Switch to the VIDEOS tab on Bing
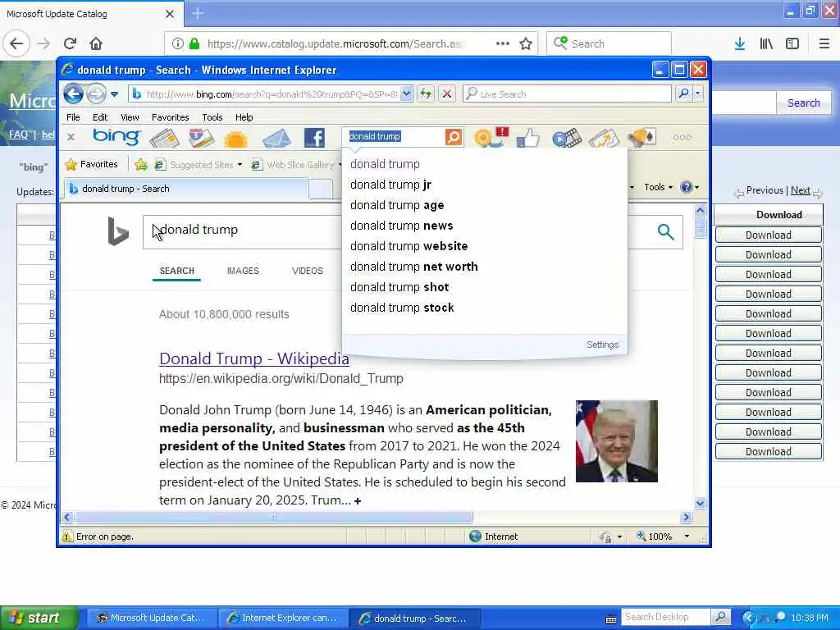Viewport: 840px width, 630px height. 308,271
